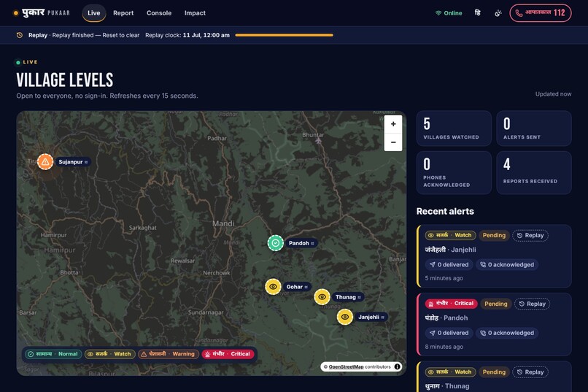Click the LIVE status indicator
This screenshot has height=392, width=588.
26,62
